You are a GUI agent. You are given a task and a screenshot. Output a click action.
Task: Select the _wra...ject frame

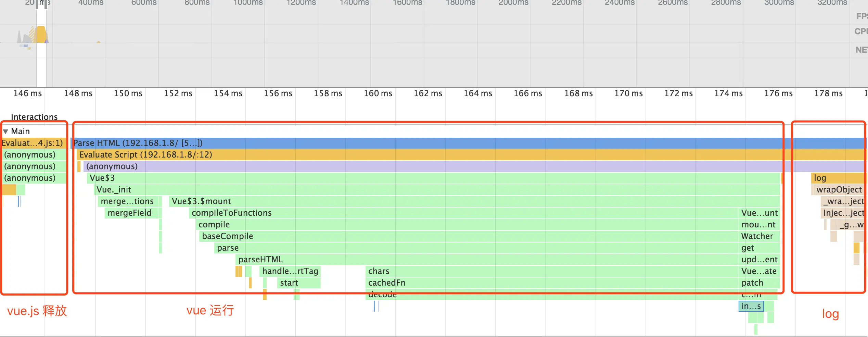point(844,201)
